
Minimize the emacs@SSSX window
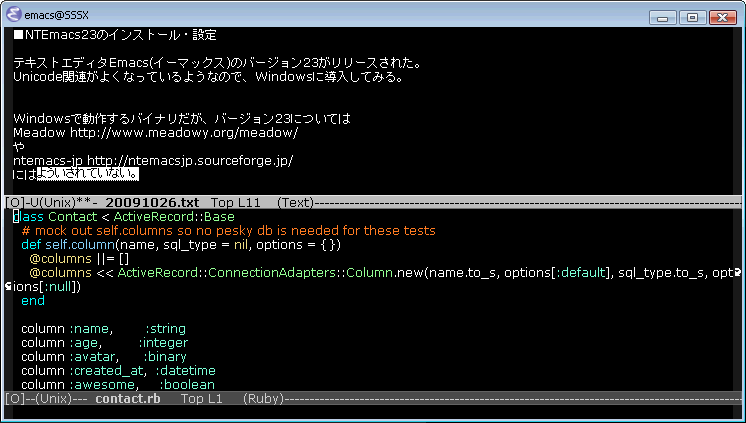[663, 18]
